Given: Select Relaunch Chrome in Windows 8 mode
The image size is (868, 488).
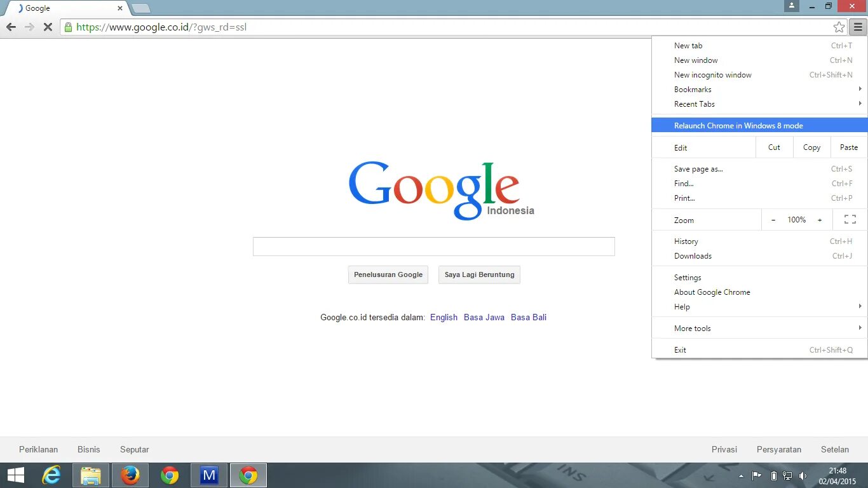Looking at the screenshot, I should click(760, 126).
